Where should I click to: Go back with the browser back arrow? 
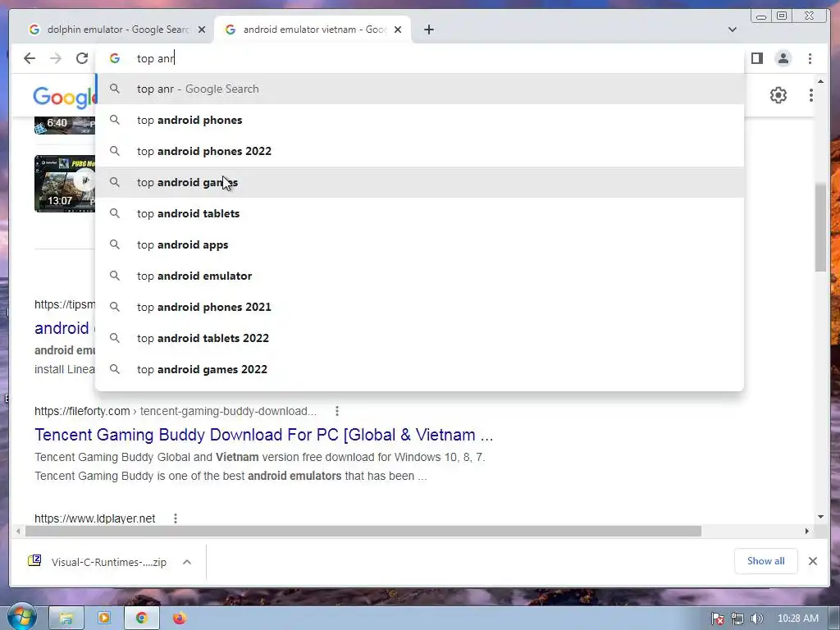30,58
